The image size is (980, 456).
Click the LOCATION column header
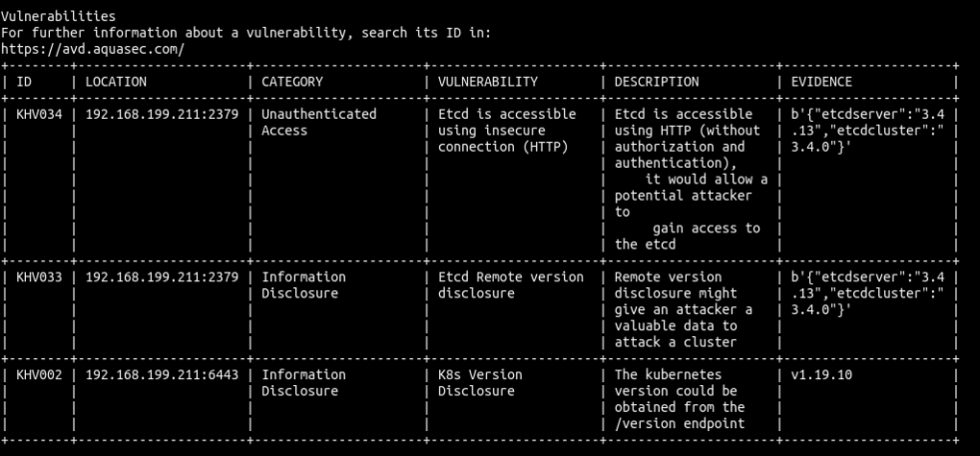(x=116, y=82)
